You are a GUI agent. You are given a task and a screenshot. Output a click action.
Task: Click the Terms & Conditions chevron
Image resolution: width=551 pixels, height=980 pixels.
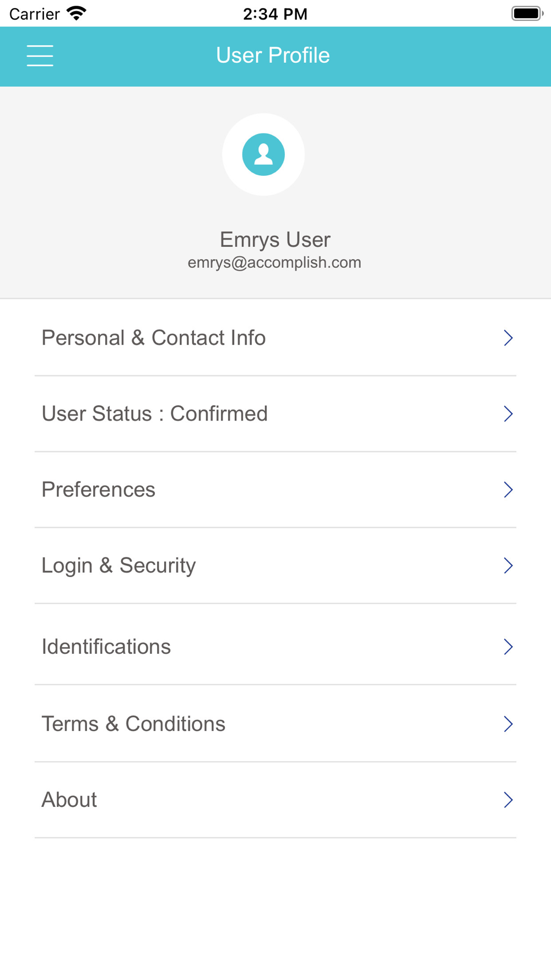(508, 724)
